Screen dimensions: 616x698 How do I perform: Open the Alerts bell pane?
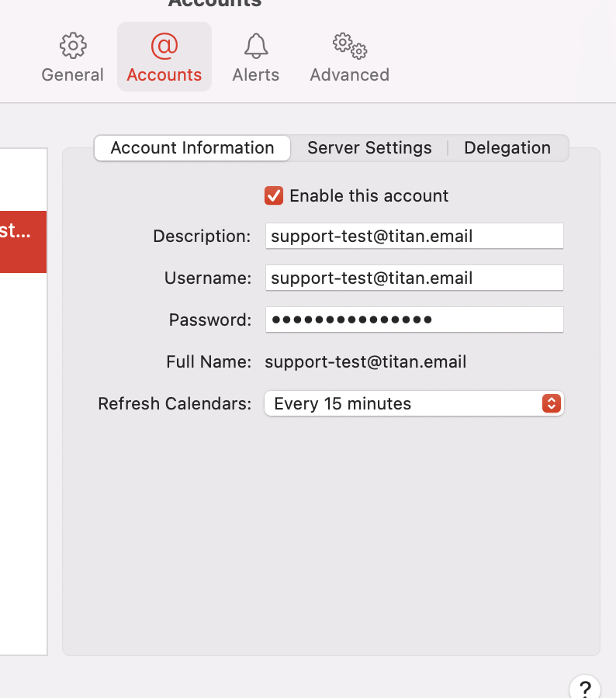click(256, 57)
